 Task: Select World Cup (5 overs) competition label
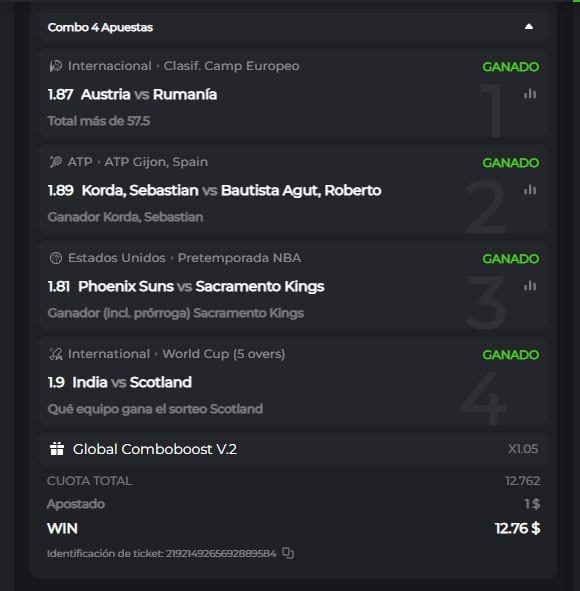(x=223, y=354)
